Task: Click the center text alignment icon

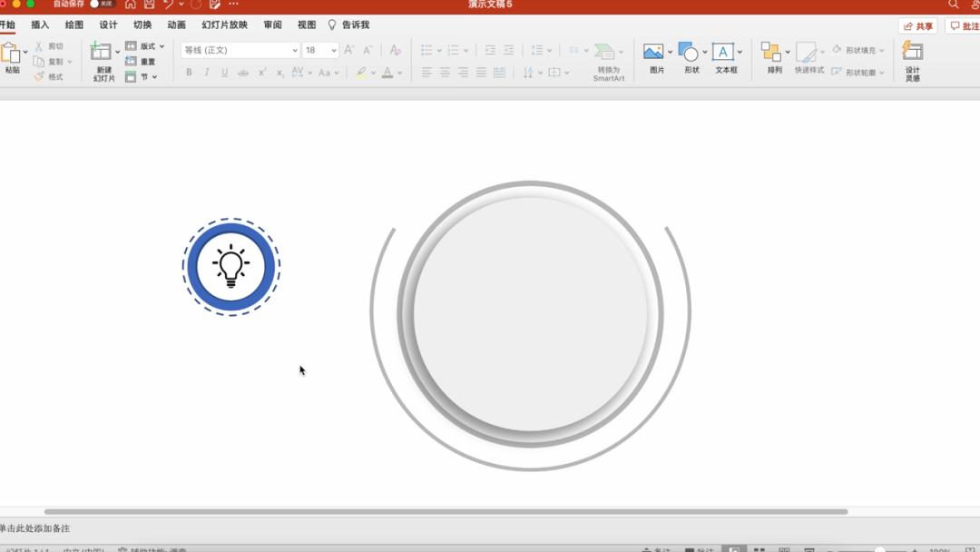Action: [445, 73]
